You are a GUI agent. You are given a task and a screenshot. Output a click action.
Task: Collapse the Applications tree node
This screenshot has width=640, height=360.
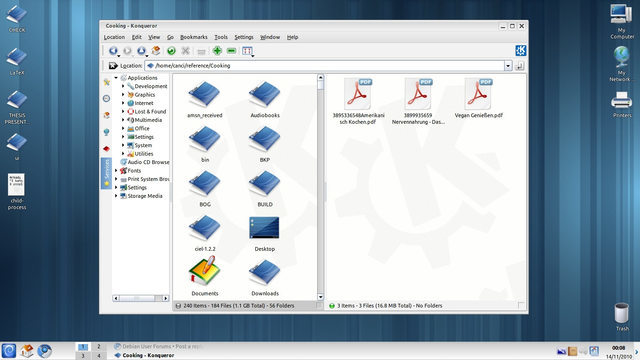[x=116, y=78]
